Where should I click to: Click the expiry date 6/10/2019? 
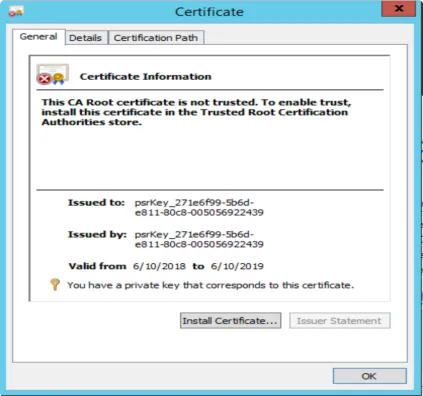pos(237,266)
